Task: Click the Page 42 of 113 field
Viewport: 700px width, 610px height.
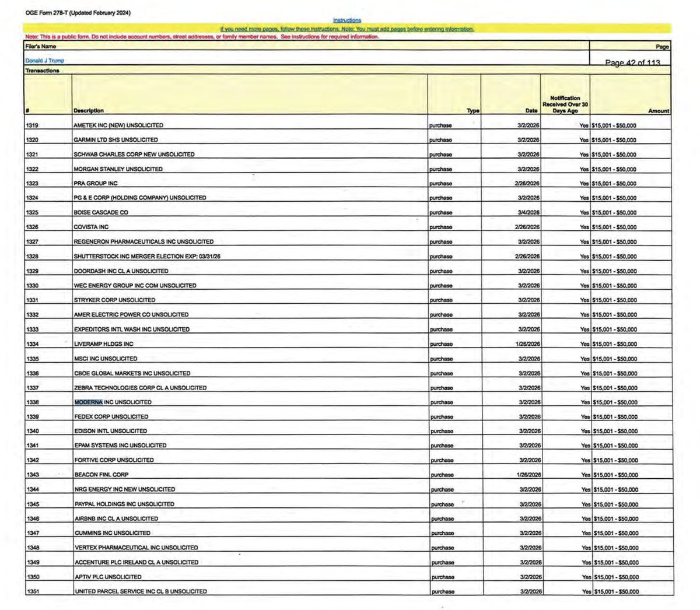Action: coord(632,62)
